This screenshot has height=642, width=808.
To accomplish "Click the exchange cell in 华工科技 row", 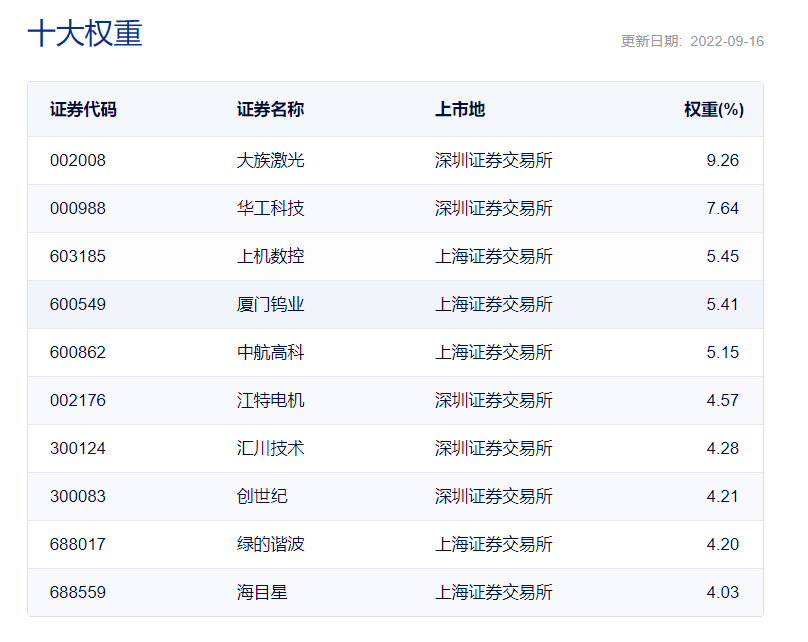I will pos(494,208).
